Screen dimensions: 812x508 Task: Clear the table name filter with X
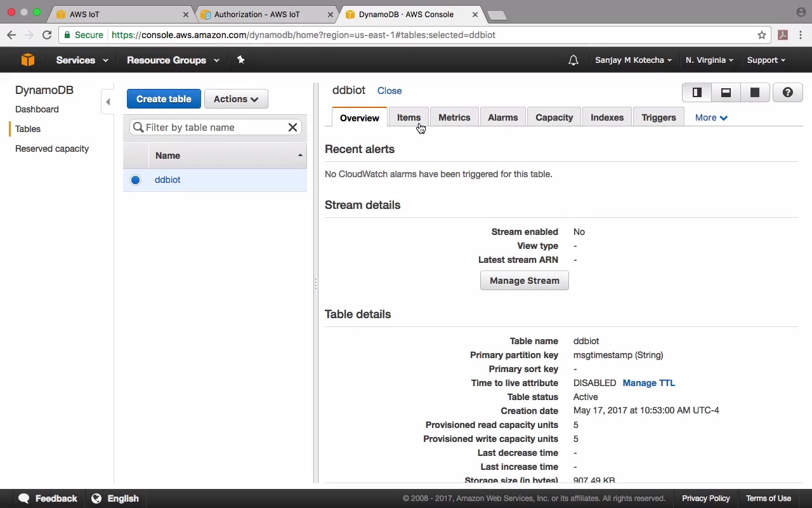tap(292, 128)
